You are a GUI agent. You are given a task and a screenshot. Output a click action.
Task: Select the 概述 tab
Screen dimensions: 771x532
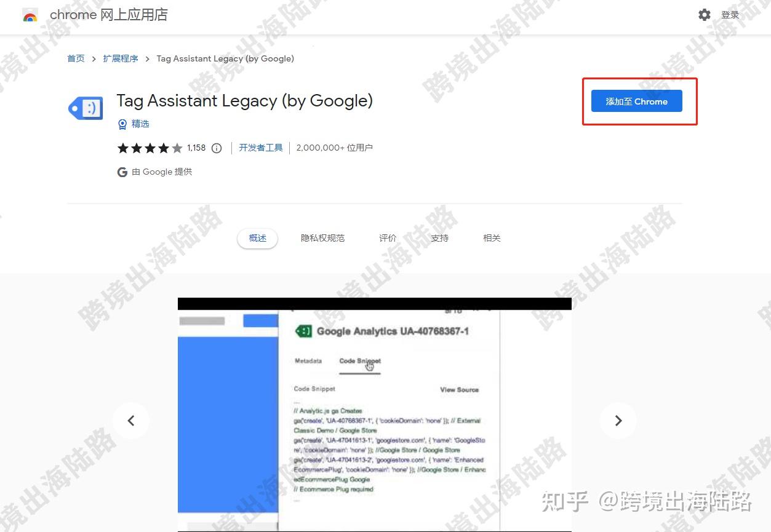click(258, 238)
